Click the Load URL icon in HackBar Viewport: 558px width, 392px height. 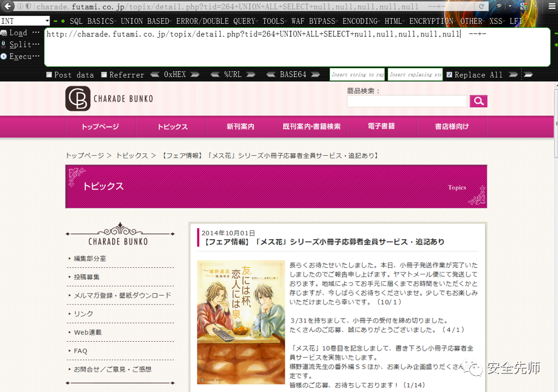click(x=4, y=33)
